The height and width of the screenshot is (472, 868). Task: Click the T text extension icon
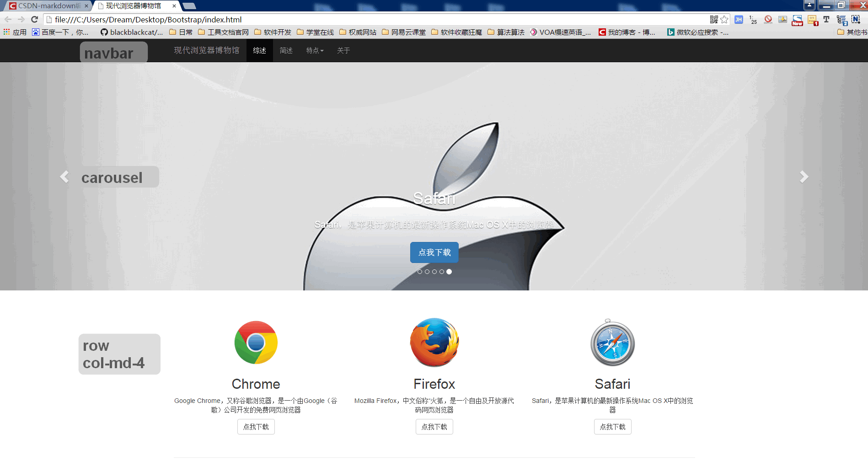pyautogui.click(x=826, y=20)
